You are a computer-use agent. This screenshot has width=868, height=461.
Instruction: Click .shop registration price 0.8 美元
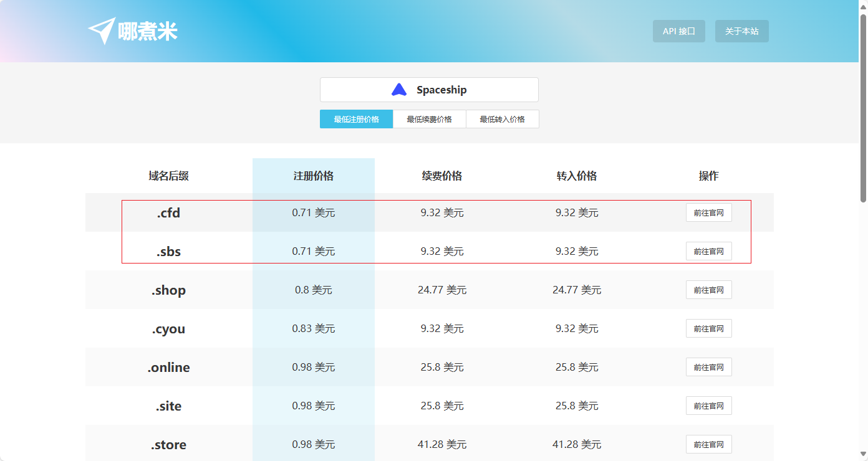click(314, 290)
